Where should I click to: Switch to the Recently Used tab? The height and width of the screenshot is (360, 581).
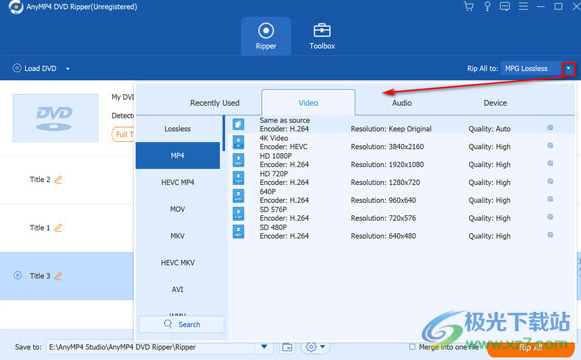click(x=215, y=103)
